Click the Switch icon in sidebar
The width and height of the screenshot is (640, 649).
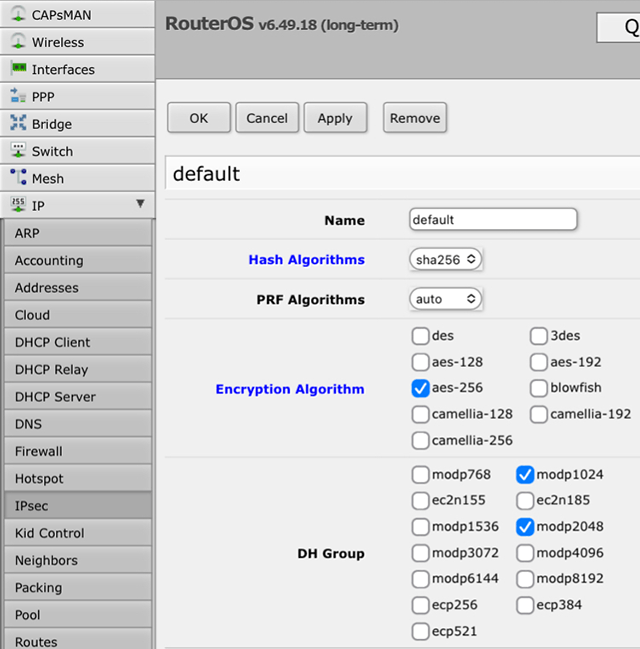click(x=18, y=151)
